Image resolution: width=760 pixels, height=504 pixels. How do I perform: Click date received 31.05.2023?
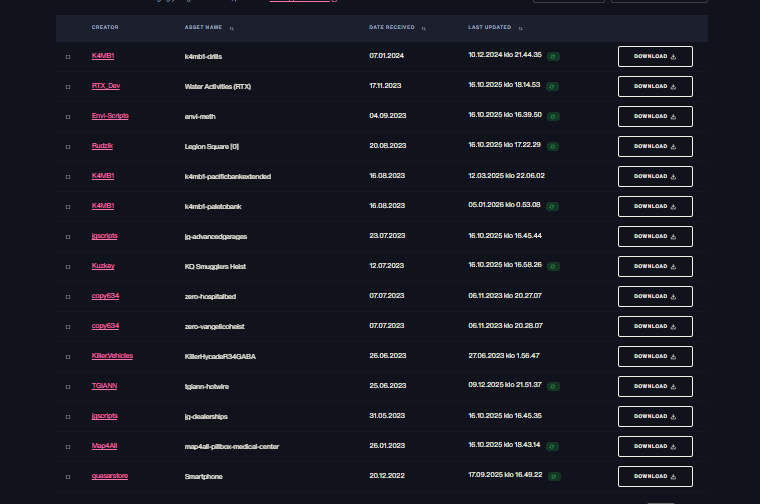point(387,416)
